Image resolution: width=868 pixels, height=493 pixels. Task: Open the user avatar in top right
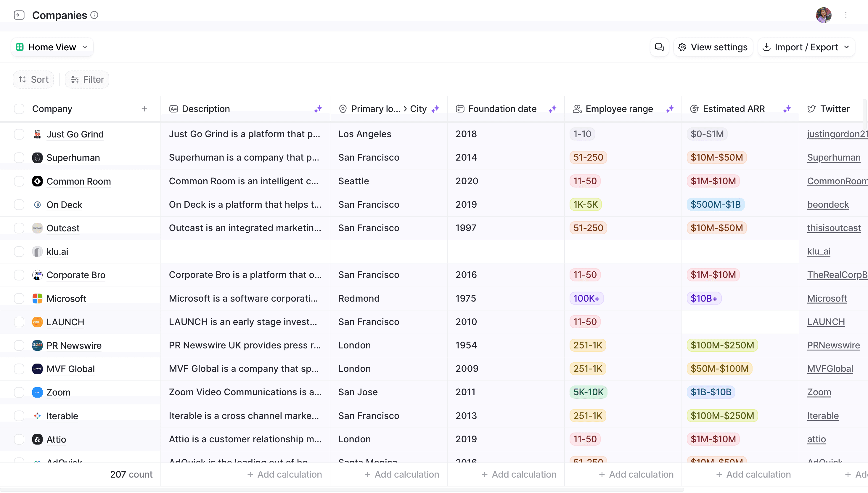[x=823, y=15]
